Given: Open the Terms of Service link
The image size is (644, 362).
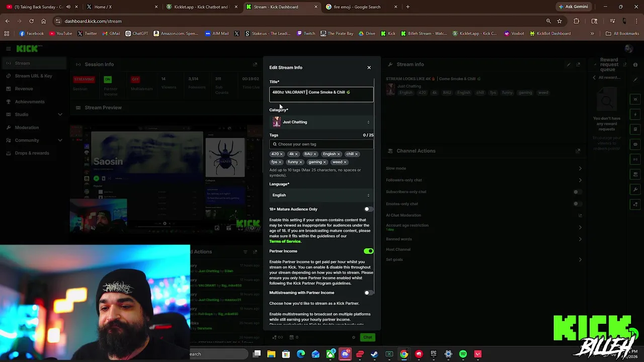Looking at the screenshot, I should pyautogui.click(x=285, y=241).
